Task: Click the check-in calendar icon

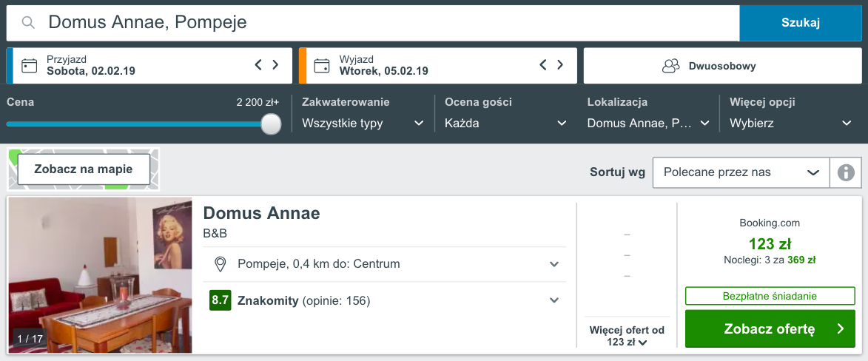Action: click(x=30, y=66)
